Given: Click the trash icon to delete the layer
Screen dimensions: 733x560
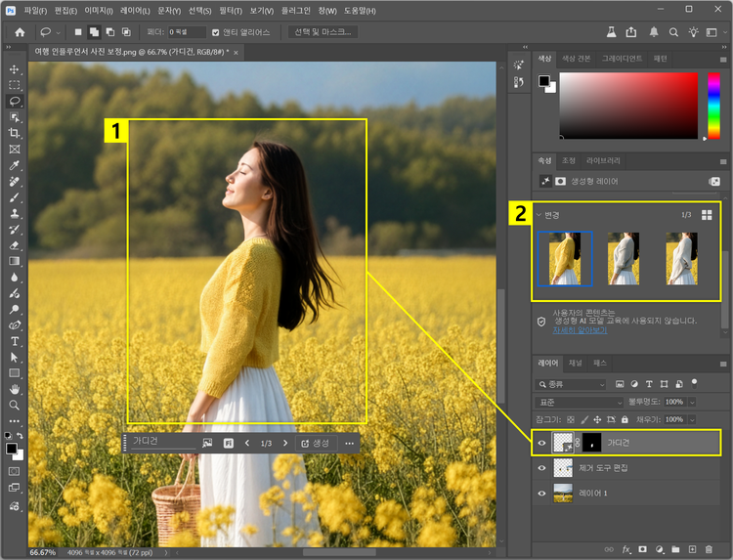Looking at the screenshot, I should coord(710,550).
